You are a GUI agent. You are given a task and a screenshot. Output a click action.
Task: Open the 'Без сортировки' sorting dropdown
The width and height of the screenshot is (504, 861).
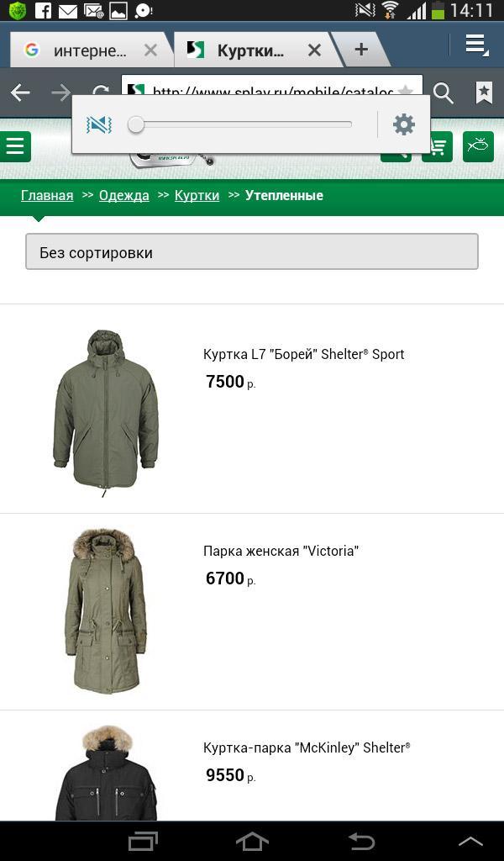click(252, 251)
